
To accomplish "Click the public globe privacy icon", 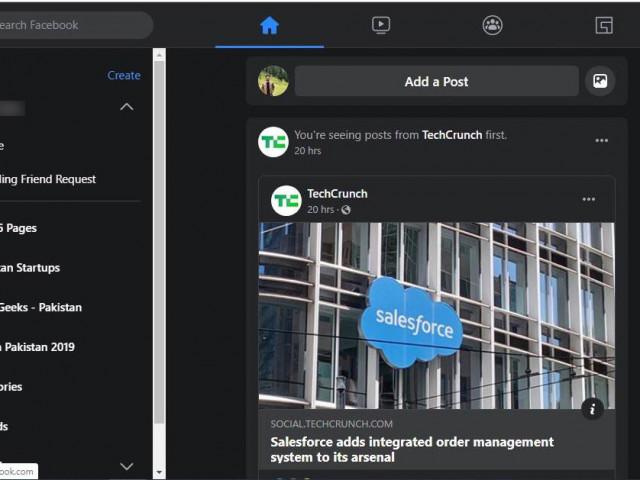I will (x=346, y=210).
